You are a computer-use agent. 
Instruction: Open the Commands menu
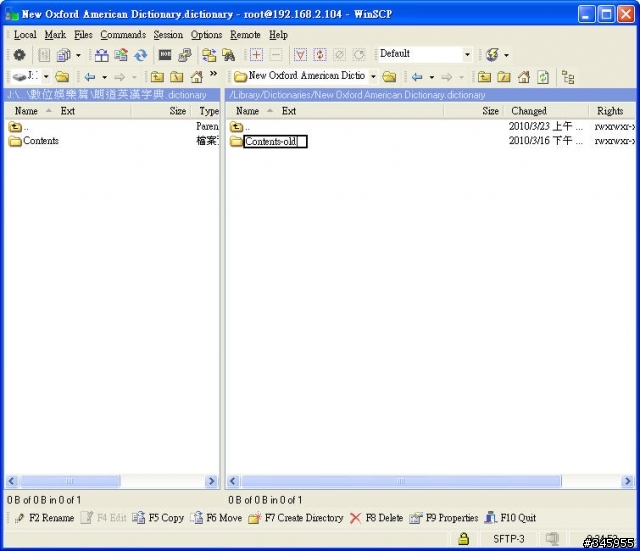point(123,35)
